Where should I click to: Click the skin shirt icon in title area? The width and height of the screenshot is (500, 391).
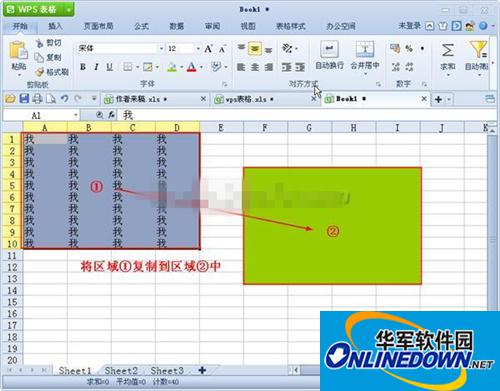coord(443,26)
